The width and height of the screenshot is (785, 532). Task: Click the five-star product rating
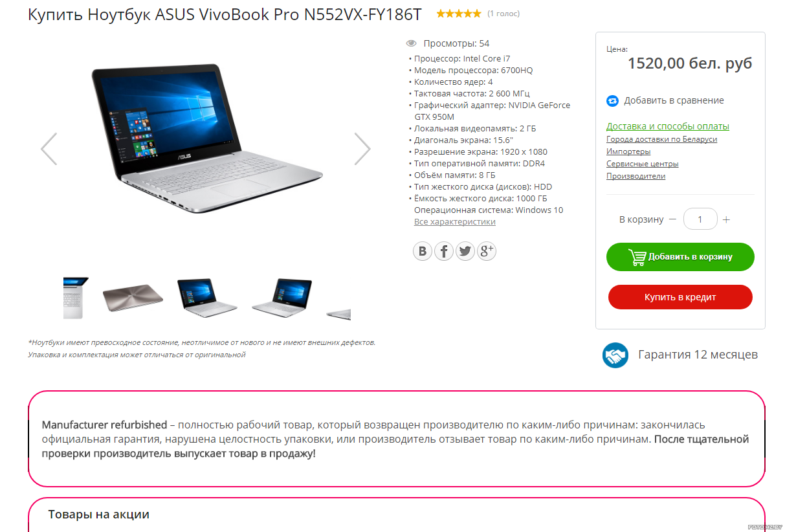pos(459,14)
